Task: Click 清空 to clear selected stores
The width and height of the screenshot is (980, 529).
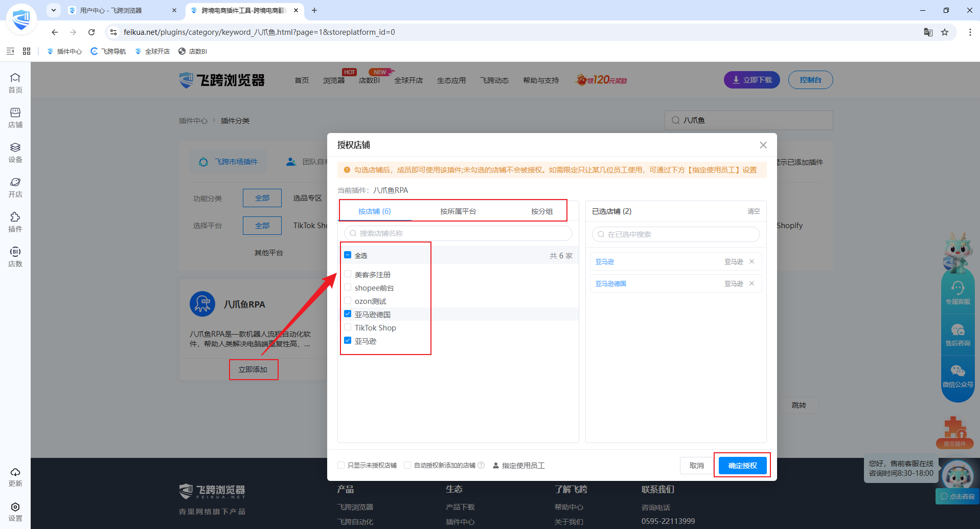Action: pos(754,211)
